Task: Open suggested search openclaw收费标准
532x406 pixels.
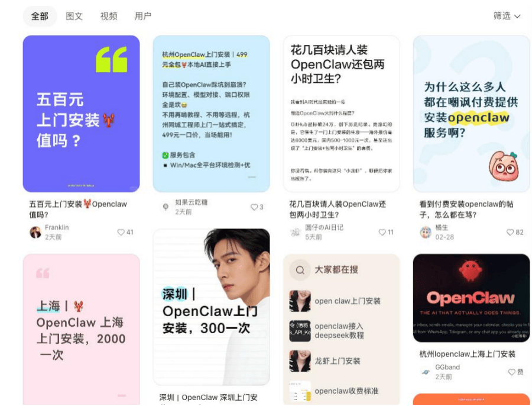Action: click(346, 391)
